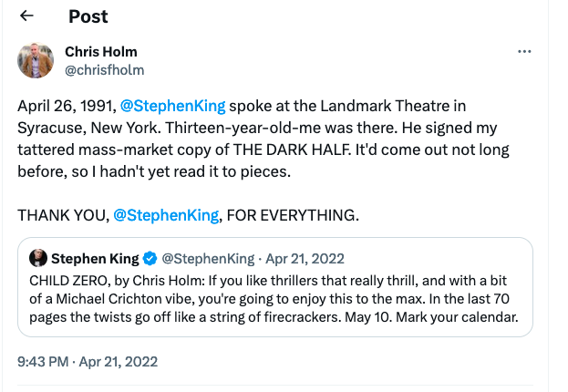Image resolution: width=568 pixels, height=392 pixels.
Task: Go back using the left arrow icon
Action: [26, 15]
